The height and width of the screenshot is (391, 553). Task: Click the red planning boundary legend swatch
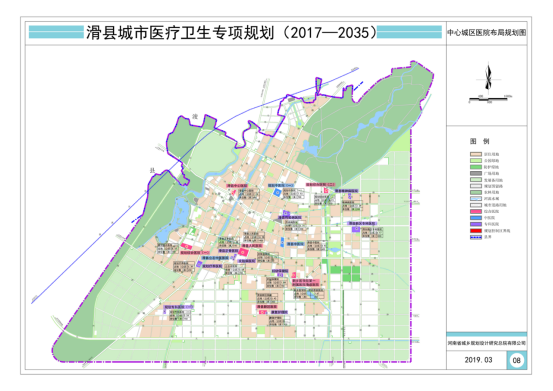[476, 231]
